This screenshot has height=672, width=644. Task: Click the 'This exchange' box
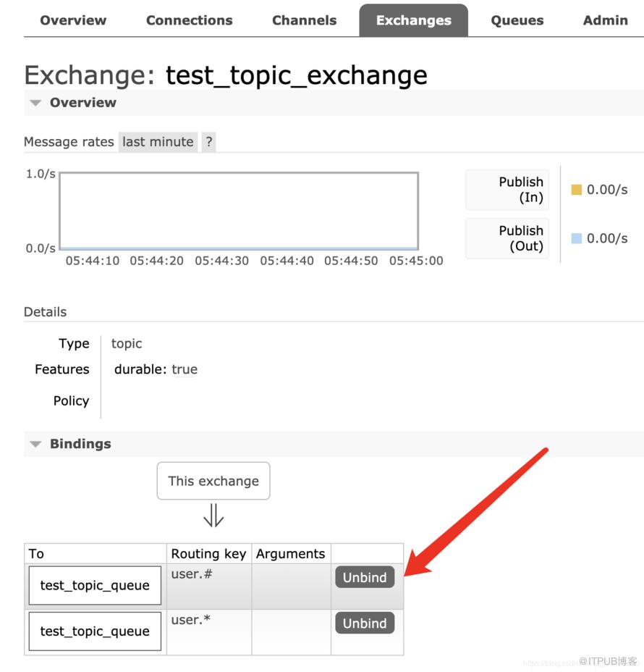coord(213,481)
